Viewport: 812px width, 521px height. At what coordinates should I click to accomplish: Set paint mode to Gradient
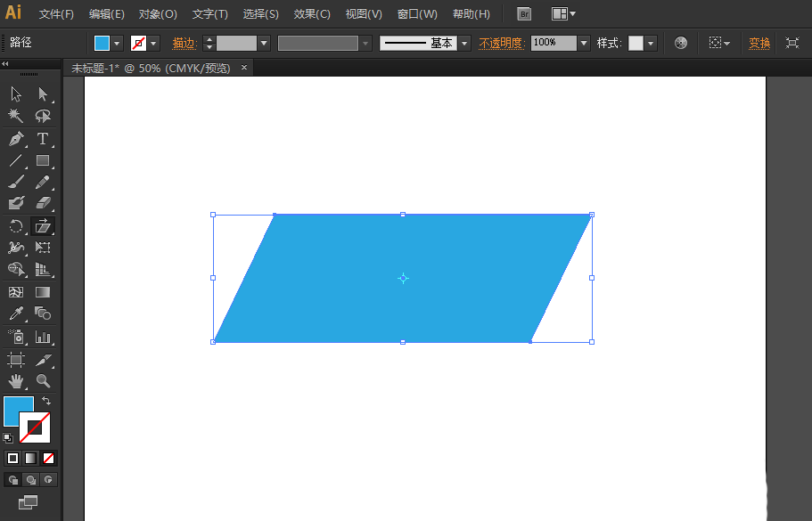[x=30, y=458]
